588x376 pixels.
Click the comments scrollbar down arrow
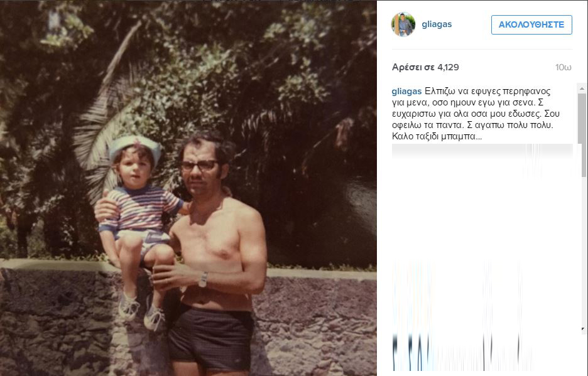[x=582, y=329]
